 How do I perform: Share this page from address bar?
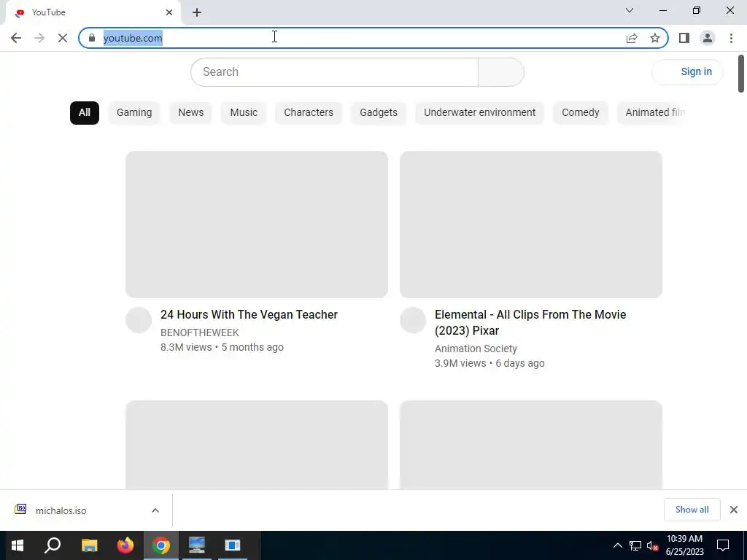632,38
